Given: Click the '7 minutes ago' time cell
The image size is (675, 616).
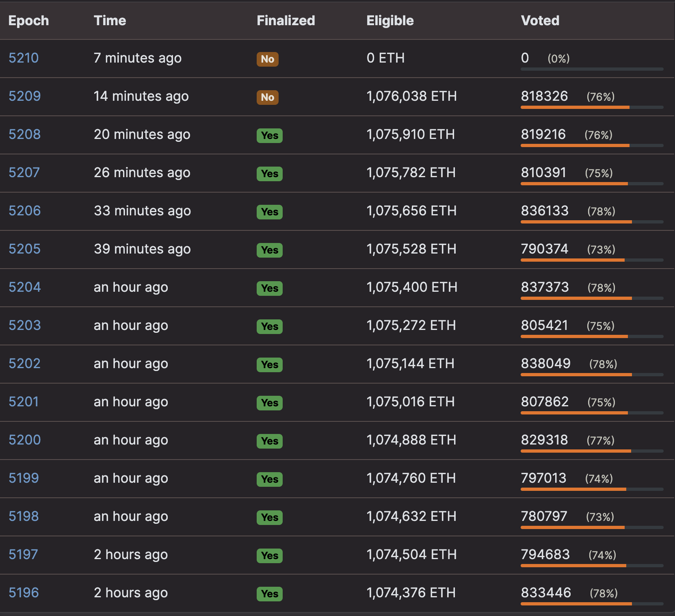Looking at the screenshot, I should [x=138, y=58].
